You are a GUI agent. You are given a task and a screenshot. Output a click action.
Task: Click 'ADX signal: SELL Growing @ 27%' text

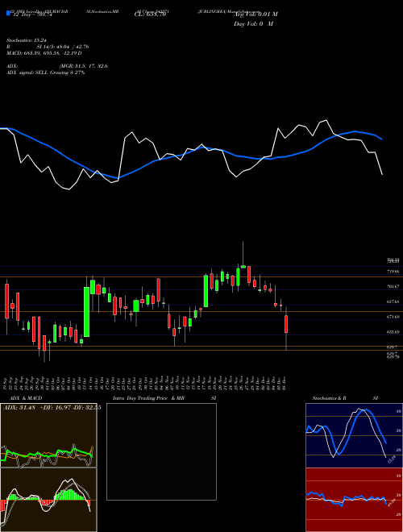click(45, 73)
